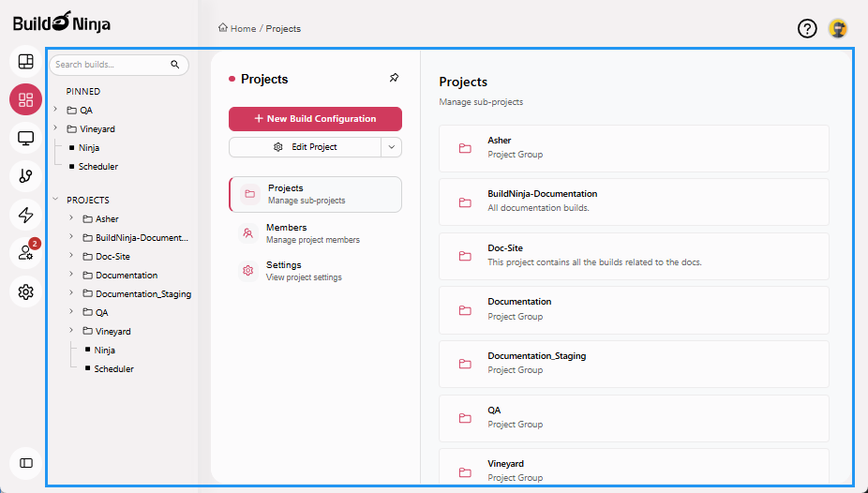Click the Documentation_Staging card folder icon
The width and height of the screenshot is (868, 493).
coord(465,364)
